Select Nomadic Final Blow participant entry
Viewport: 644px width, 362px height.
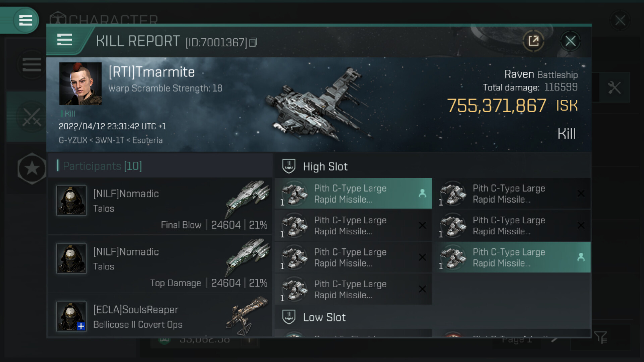(160, 206)
